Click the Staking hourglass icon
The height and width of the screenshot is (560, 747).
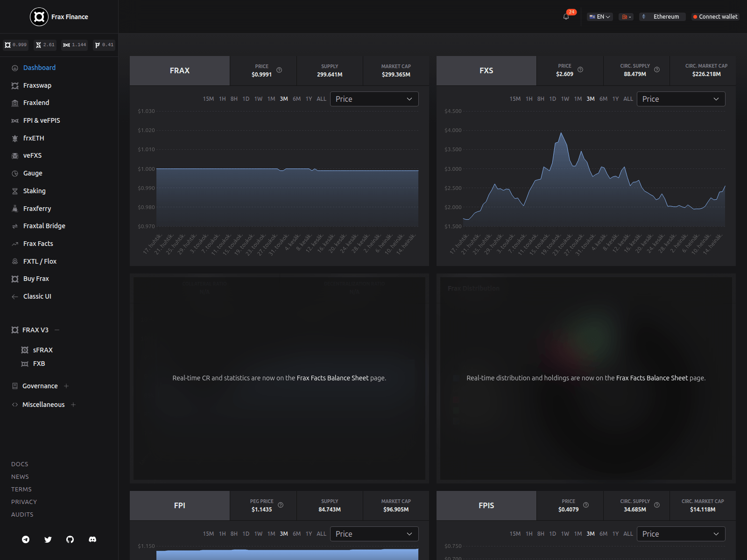15,191
